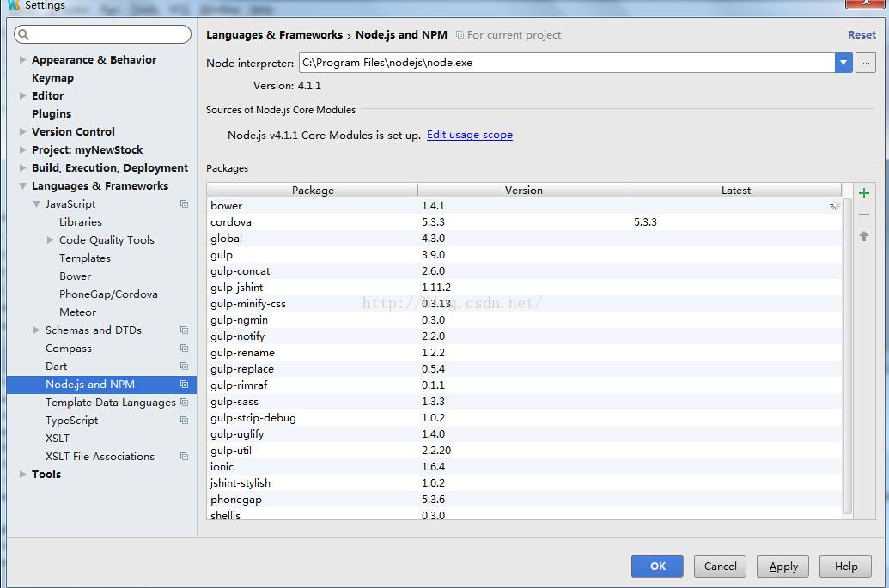
Task: Click the Reset link
Action: tap(862, 35)
